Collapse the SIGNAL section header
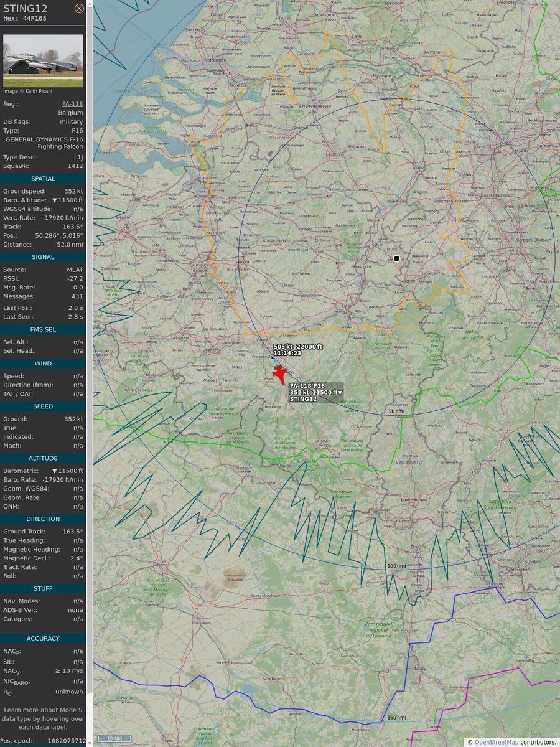 coord(43,257)
